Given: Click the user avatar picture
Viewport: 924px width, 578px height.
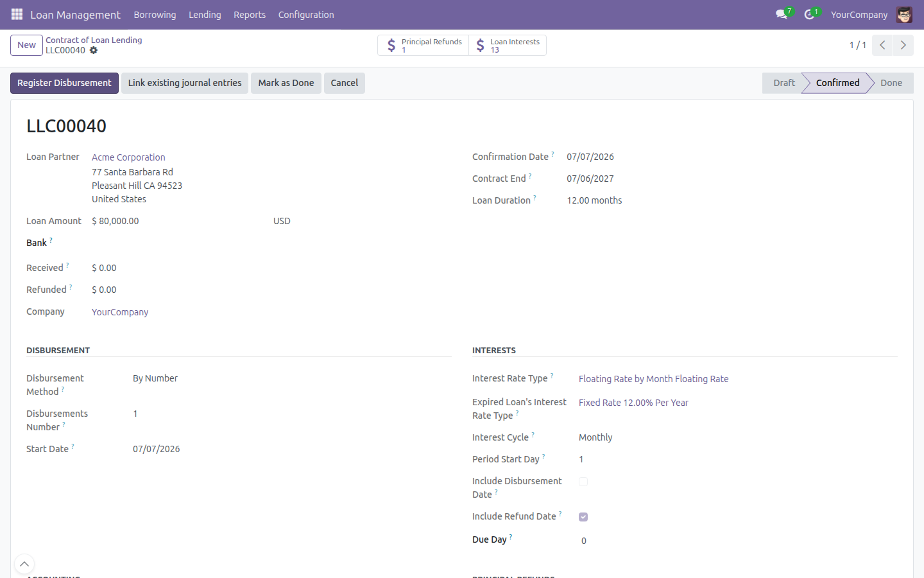Looking at the screenshot, I should [904, 14].
